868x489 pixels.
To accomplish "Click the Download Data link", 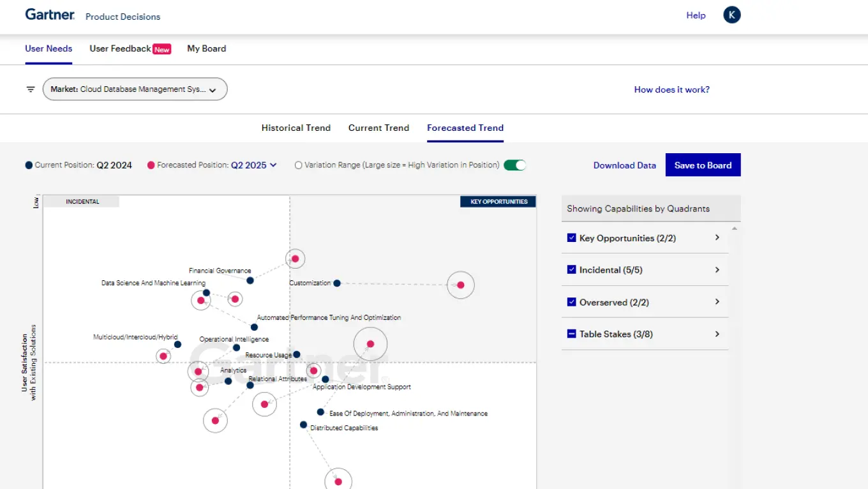I will pyautogui.click(x=624, y=165).
